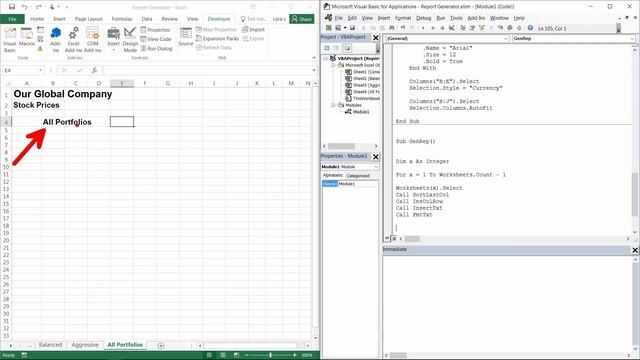Click the zoom in plus button
This screenshot has height=360, width=640.
coord(295,355)
